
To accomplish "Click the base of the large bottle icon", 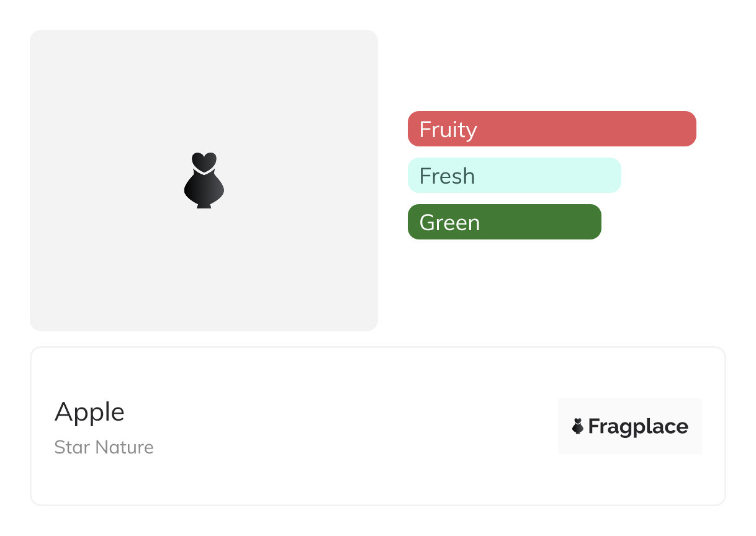I will point(204,204).
